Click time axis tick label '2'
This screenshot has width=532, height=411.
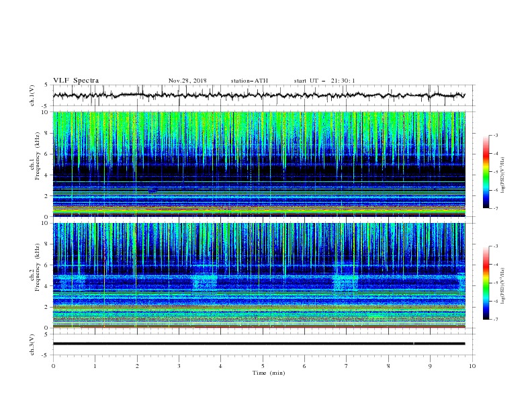[x=137, y=366]
